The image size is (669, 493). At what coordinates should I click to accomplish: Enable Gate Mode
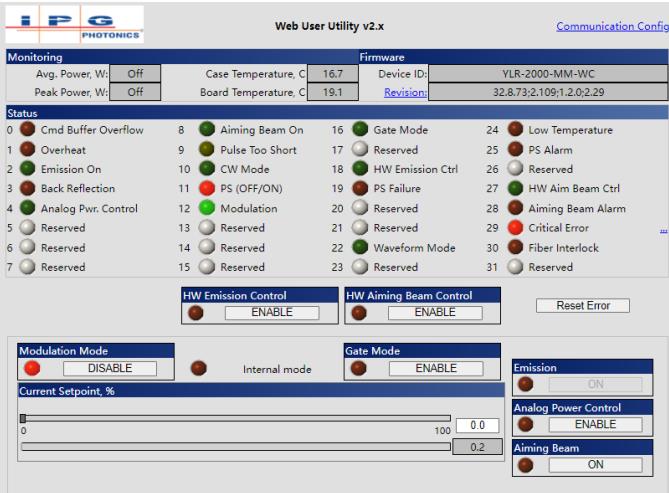[435, 368]
